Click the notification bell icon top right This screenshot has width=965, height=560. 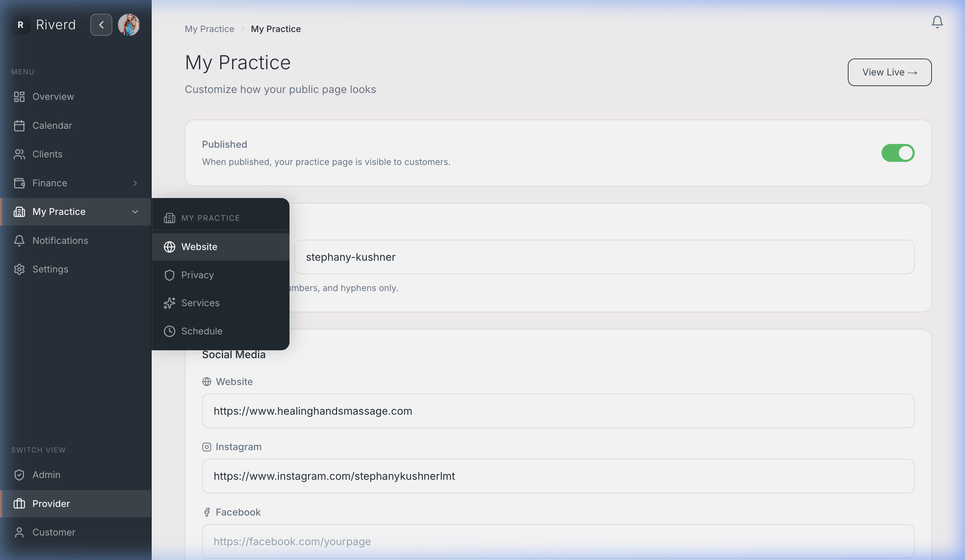[x=937, y=22]
